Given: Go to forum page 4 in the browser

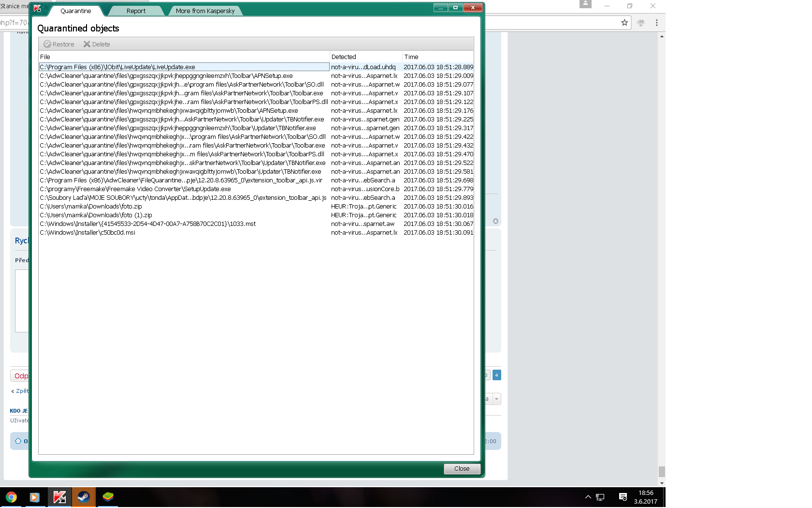Looking at the screenshot, I should pyautogui.click(x=496, y=375).
